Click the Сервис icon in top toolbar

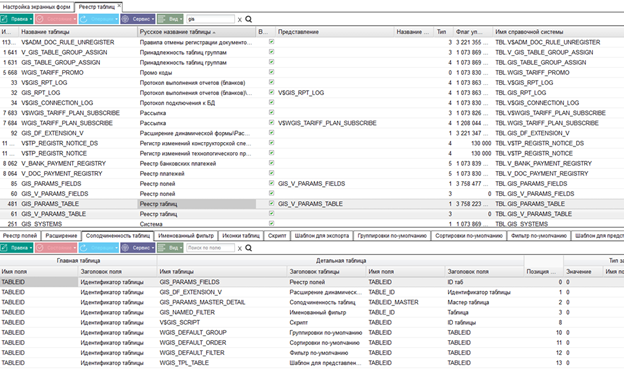(125, 19)
